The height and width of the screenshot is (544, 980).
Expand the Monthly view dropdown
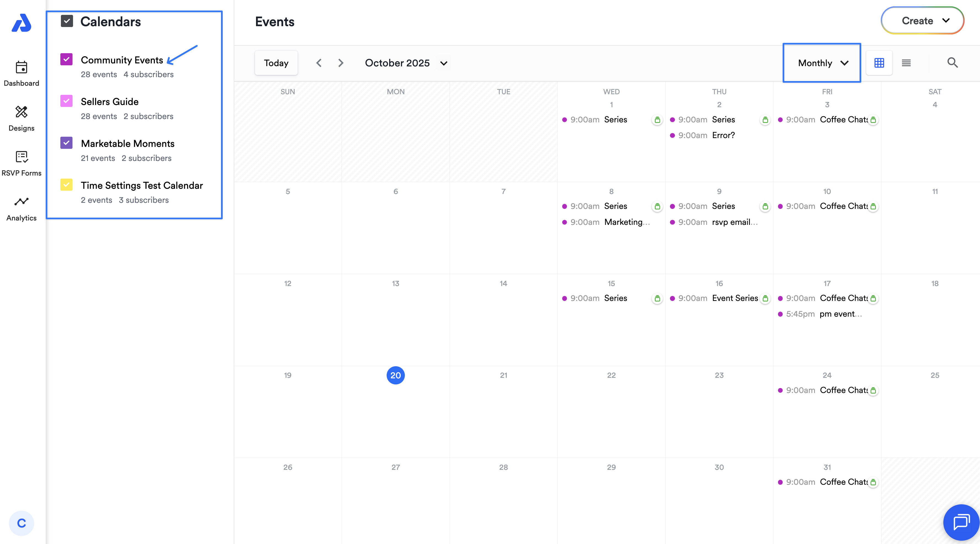822,63
